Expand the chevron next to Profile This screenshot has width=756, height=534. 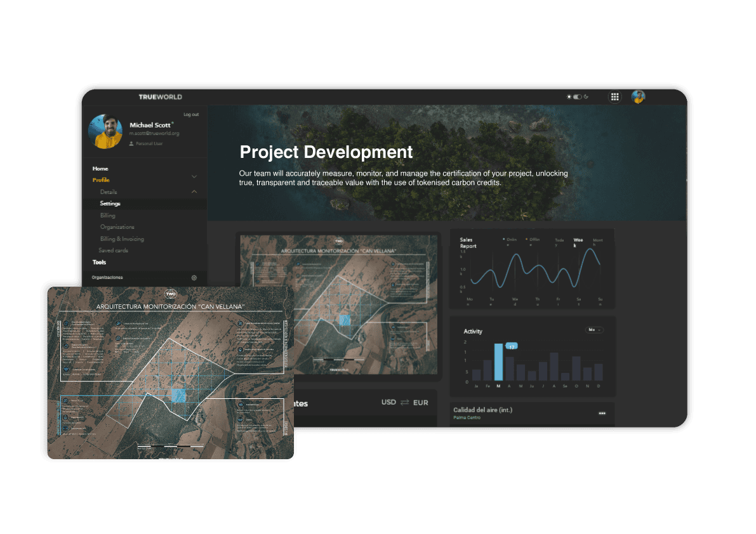(x=194, y=177)
